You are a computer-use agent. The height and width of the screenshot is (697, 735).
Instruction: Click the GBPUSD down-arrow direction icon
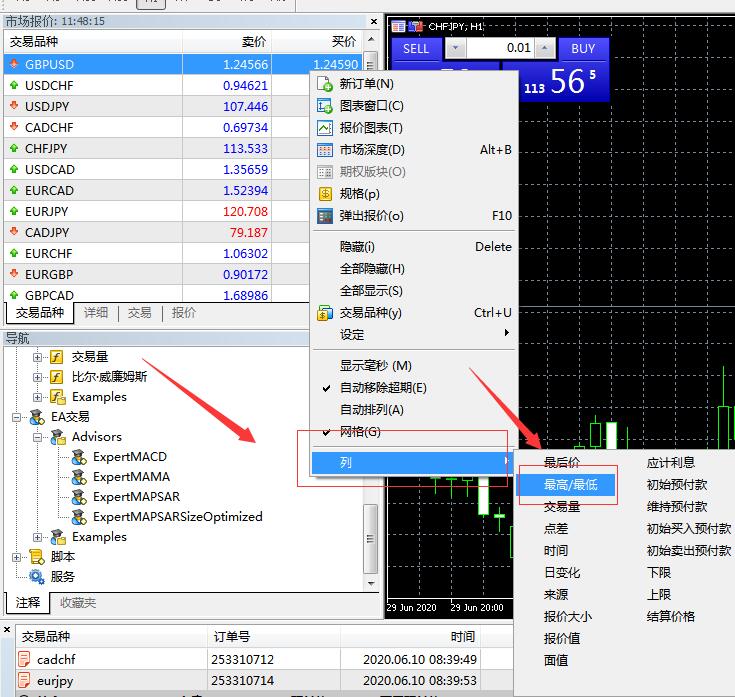point(14,63)
